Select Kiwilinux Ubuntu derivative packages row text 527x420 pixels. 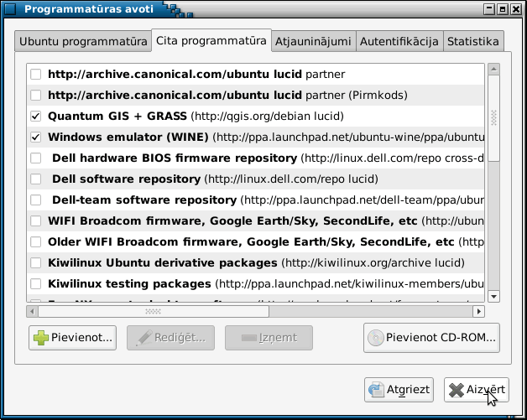(x=256, y=263)
